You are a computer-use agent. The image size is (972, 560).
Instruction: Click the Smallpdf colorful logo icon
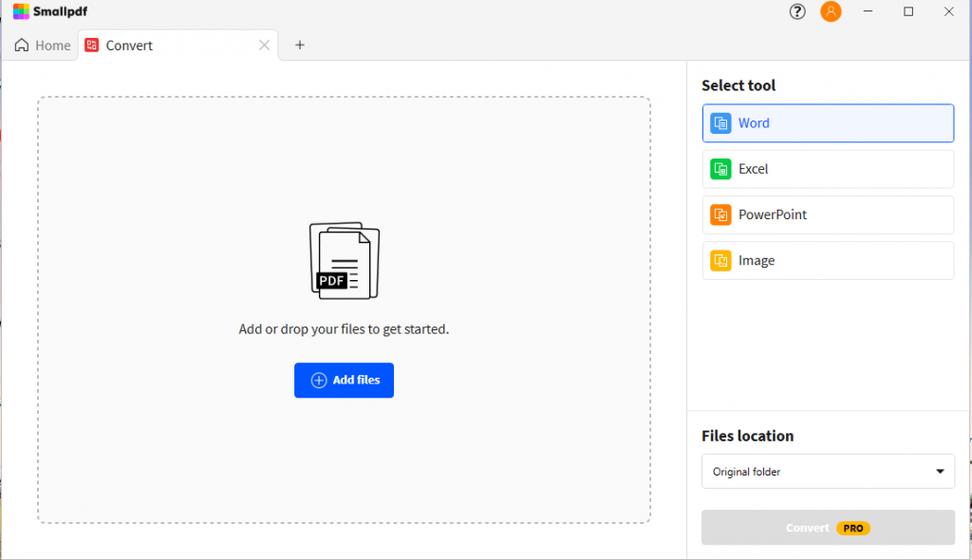pos(21,11)
